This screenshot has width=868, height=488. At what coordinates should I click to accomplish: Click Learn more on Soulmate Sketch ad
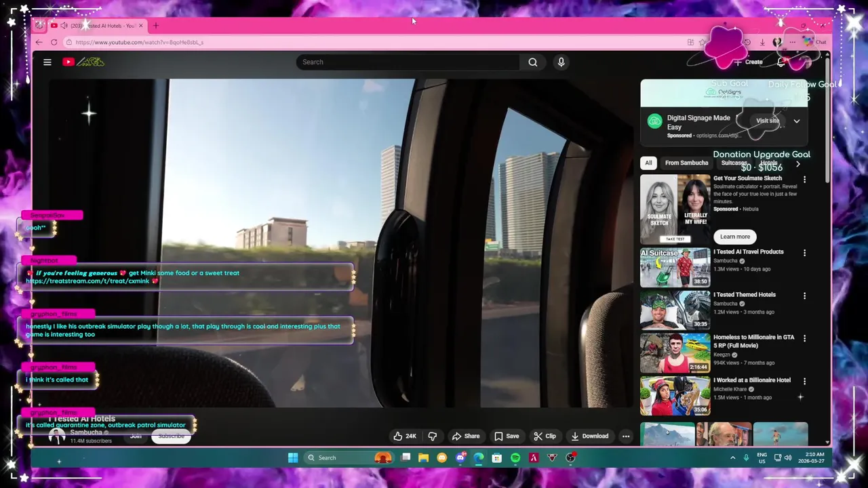coord(735,237)
